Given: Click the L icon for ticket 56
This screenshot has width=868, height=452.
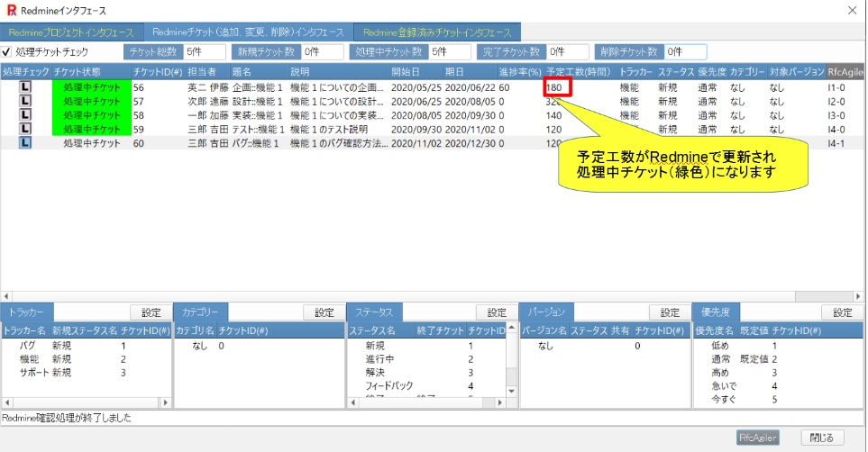Looking at the screenshot, I should 25,87.
